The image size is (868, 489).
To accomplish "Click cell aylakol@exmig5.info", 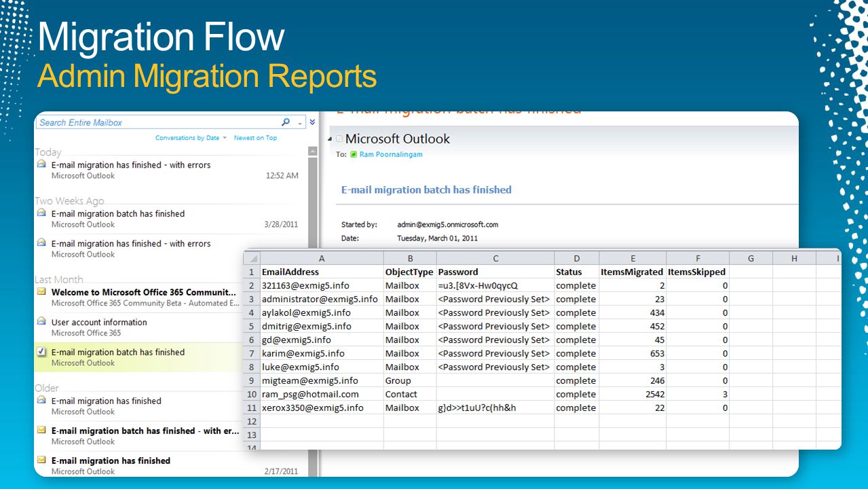I will 322,312.
